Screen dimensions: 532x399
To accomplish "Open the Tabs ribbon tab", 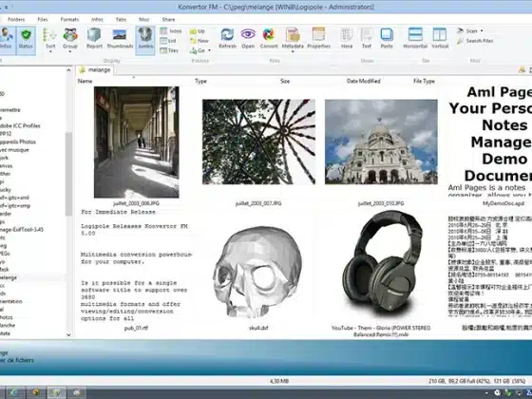I will 121,20.
